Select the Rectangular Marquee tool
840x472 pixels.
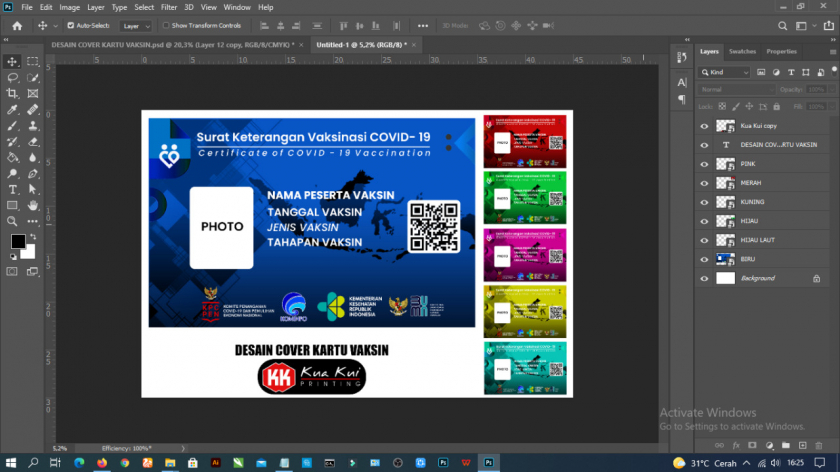tap(33, 62)
